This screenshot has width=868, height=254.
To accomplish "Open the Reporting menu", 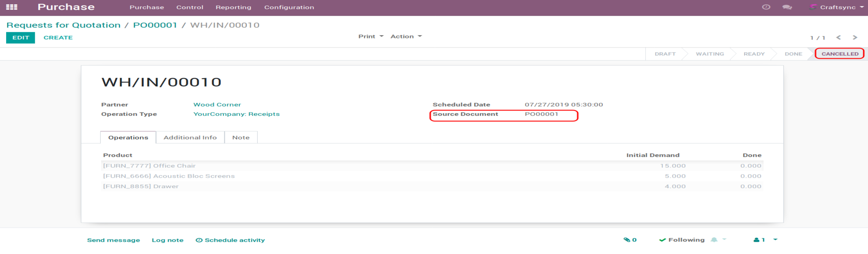I will click(x=233, y=7).
